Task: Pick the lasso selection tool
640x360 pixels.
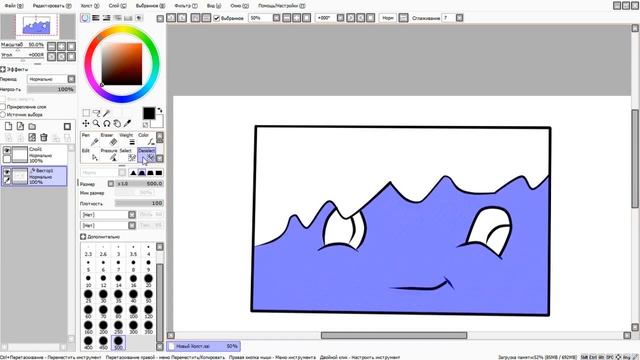Action: coord(96,113)
